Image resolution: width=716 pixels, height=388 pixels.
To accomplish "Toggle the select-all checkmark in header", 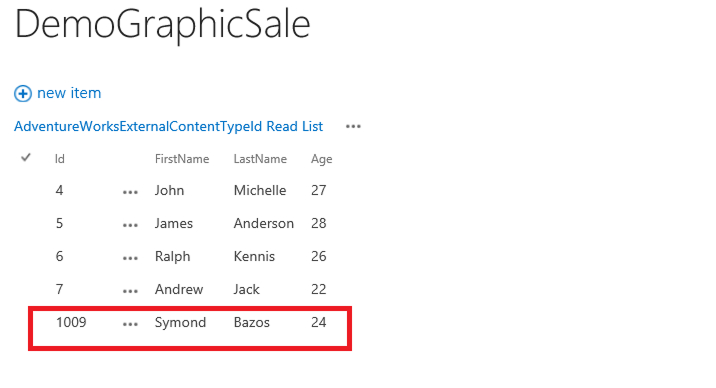I will [x=26, y=158].
